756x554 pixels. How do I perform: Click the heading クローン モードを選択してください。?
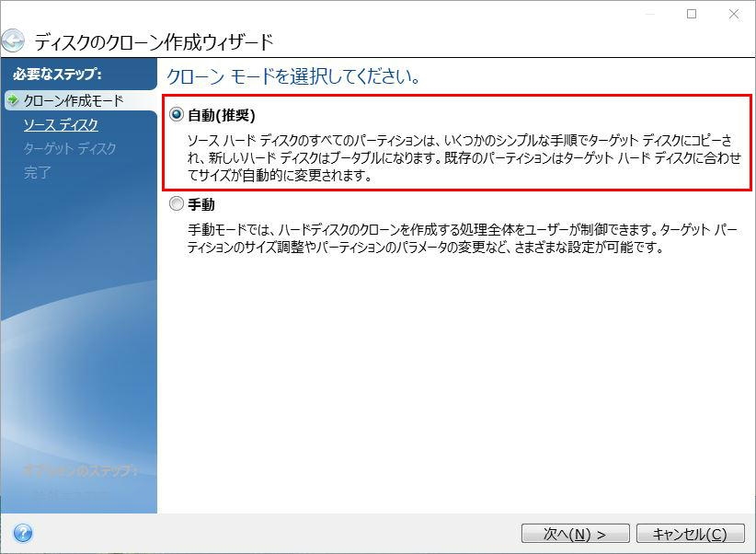(293, 76)
